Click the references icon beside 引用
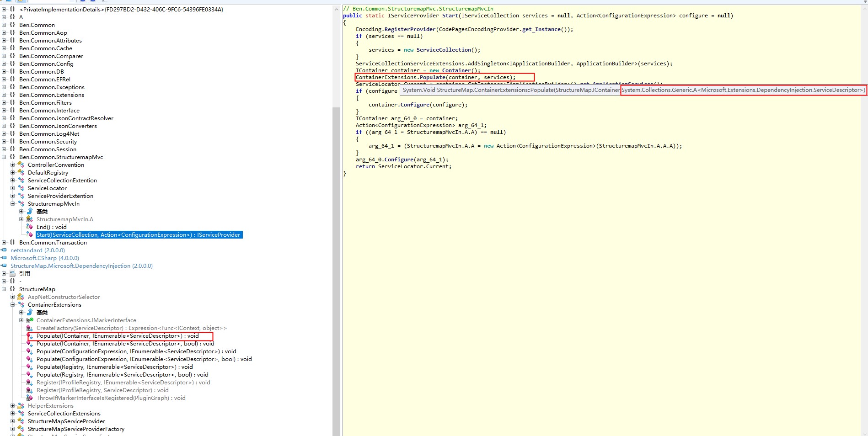This screenshot has width=868, height=436. click(12, 273)
